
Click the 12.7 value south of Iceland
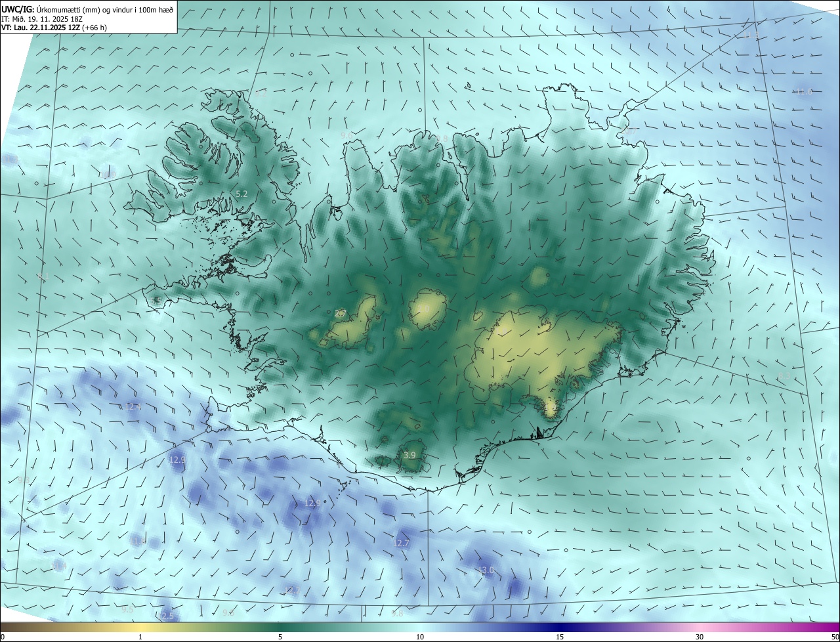[x=400, y=543]
